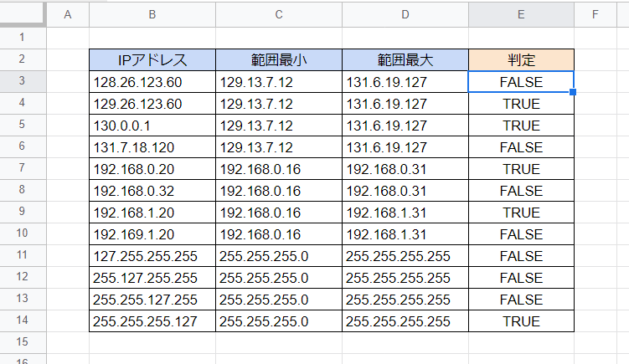The height and width of the screenshot is (364, 629).
Task: Select cell containing 128.26.123.60
Action: [152, 82]
